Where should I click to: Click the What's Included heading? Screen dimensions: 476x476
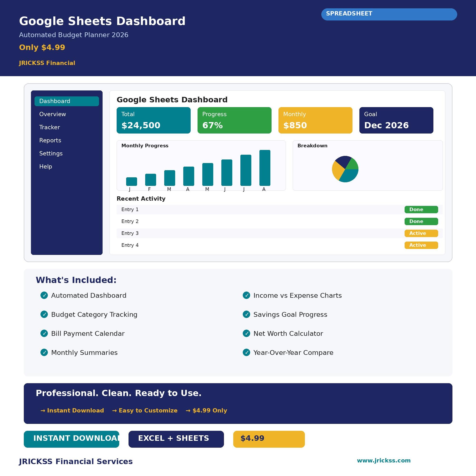pyautogui.click(x=76, y=280)
